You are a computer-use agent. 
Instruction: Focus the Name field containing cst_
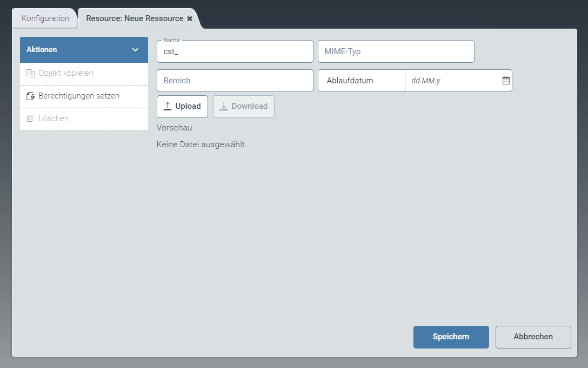point(235,51)
